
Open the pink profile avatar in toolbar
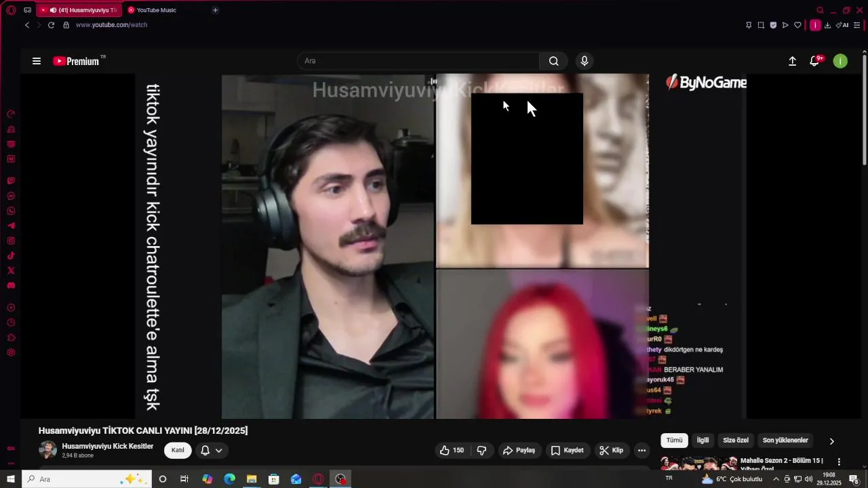click(x=815, y=25)
